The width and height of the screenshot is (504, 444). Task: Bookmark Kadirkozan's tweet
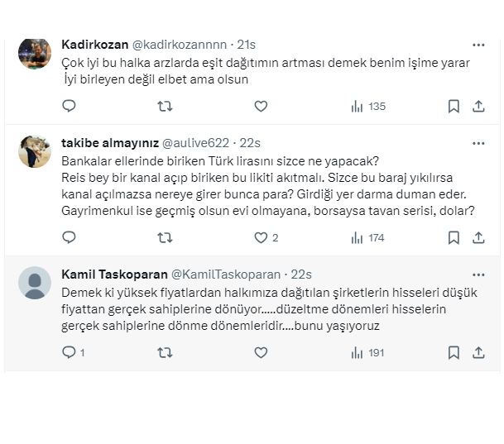click(454, 106)
